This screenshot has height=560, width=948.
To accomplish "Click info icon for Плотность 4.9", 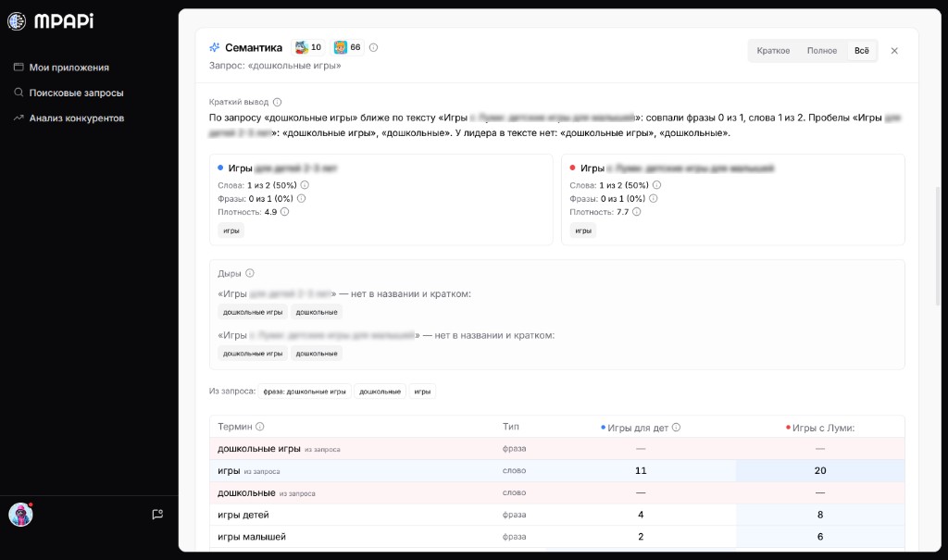I will [285, 212].
